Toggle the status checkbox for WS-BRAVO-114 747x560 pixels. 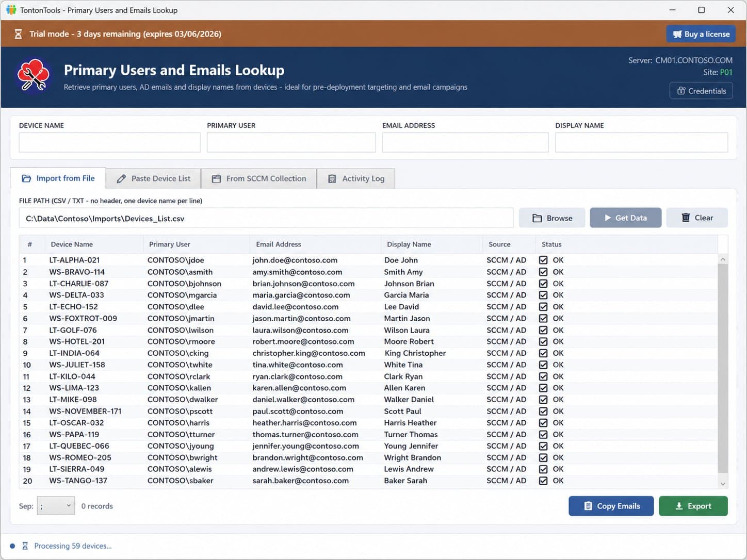[543, 272]
